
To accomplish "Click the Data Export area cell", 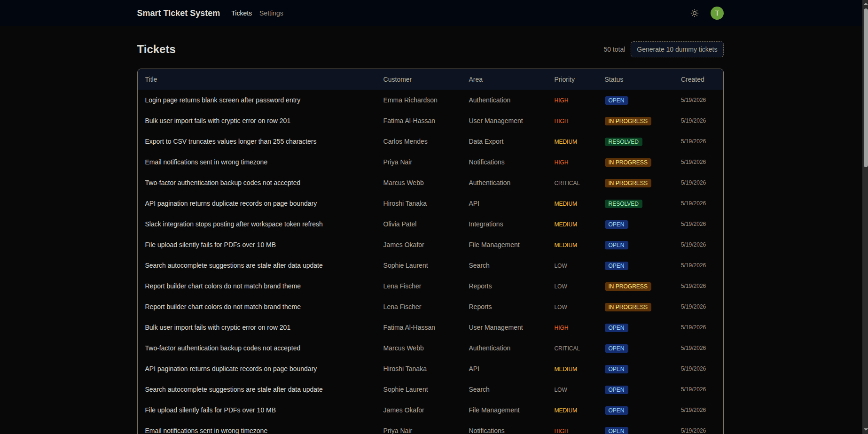I will 486,141.
